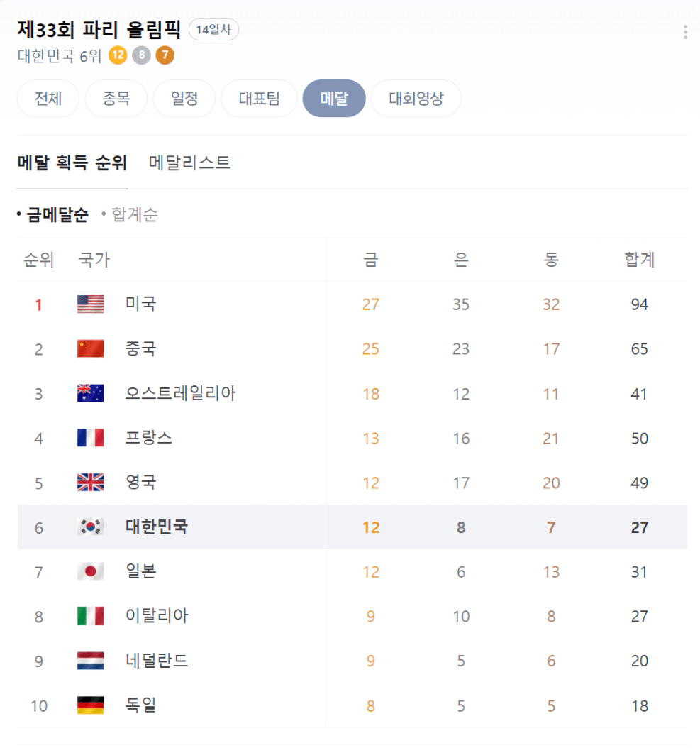Image resolution: width=700 pixels, height=748 pixels.
Task: Go to the 일정 schedule tab
Action: pos(184,99)
